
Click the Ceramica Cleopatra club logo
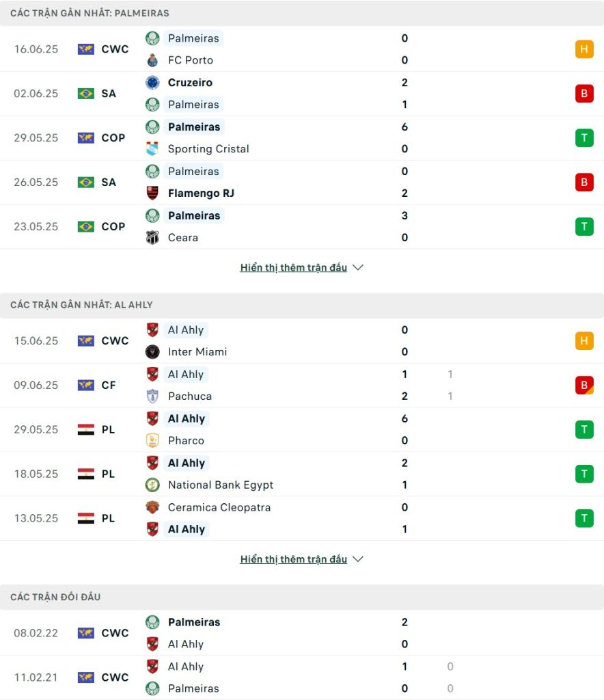point(152,507)
